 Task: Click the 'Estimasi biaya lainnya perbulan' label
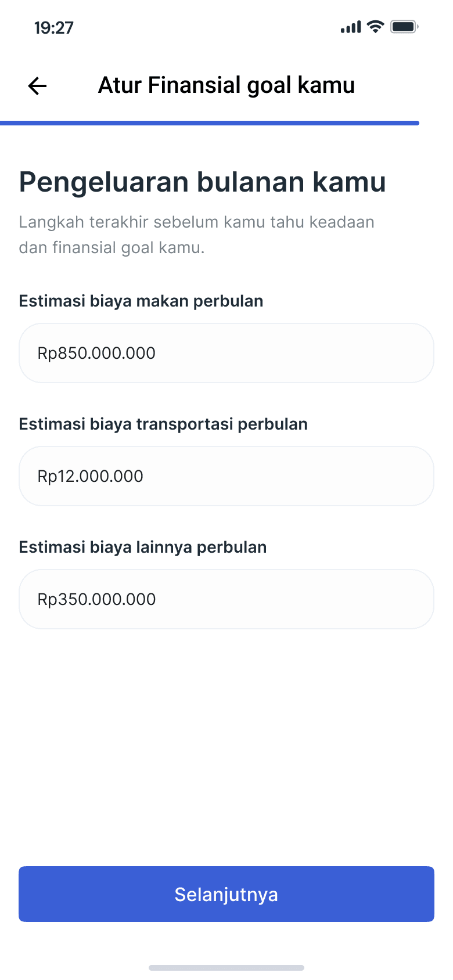pyautogui.click(x=143, y=547)
